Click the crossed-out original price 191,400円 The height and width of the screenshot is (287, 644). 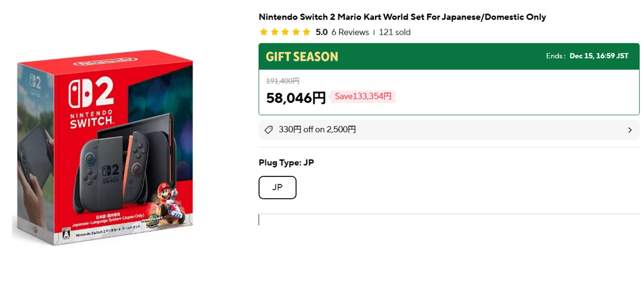pyautogui.click(x=282, y=81)
